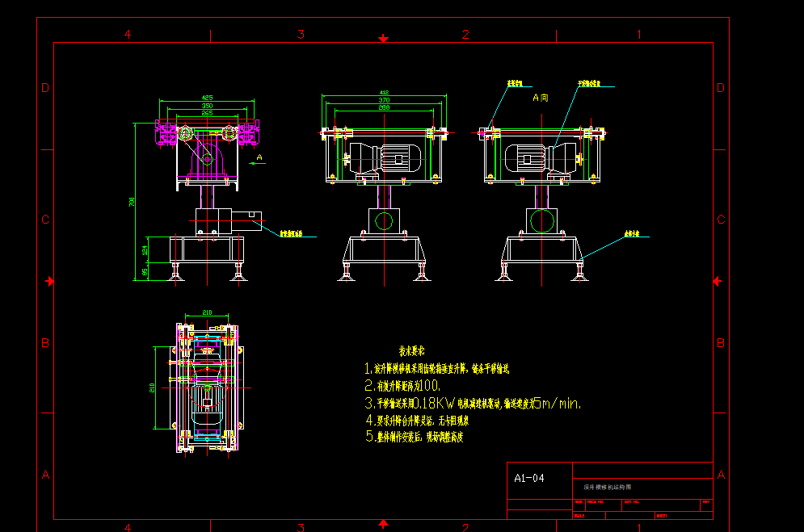Select the 425 dimension on front view

point(207,98)
